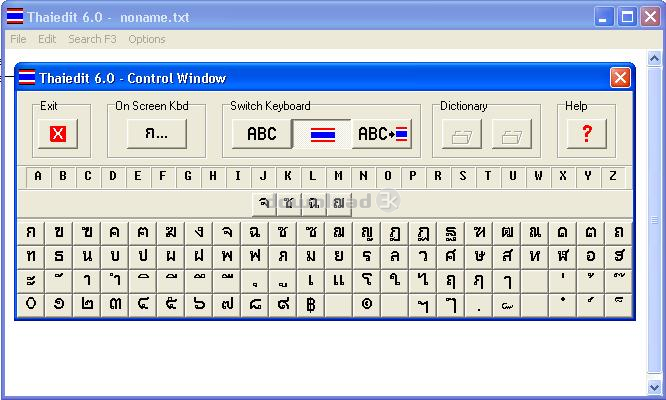Select letter K in the alphabet row
Viewport: 666px width, 400px height.
point(288,177)
